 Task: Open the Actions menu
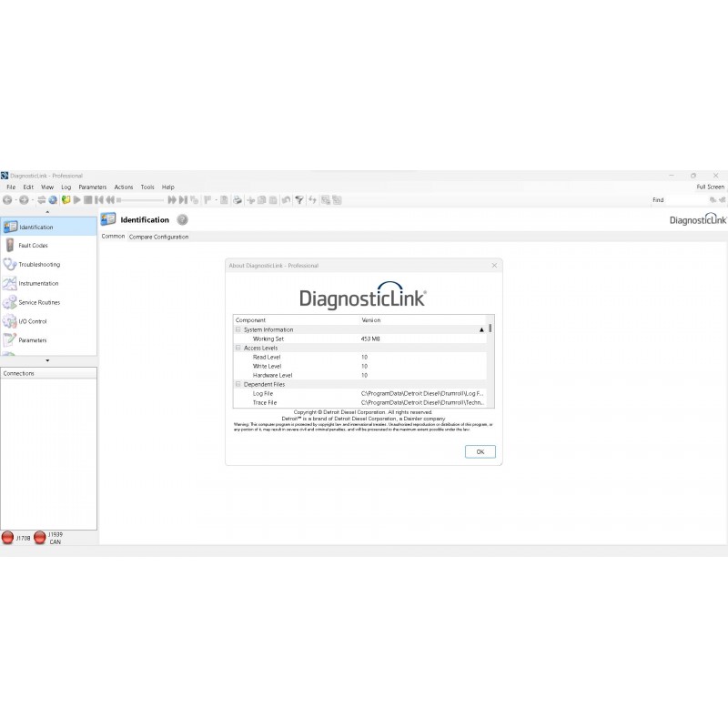tap(124, 187)
